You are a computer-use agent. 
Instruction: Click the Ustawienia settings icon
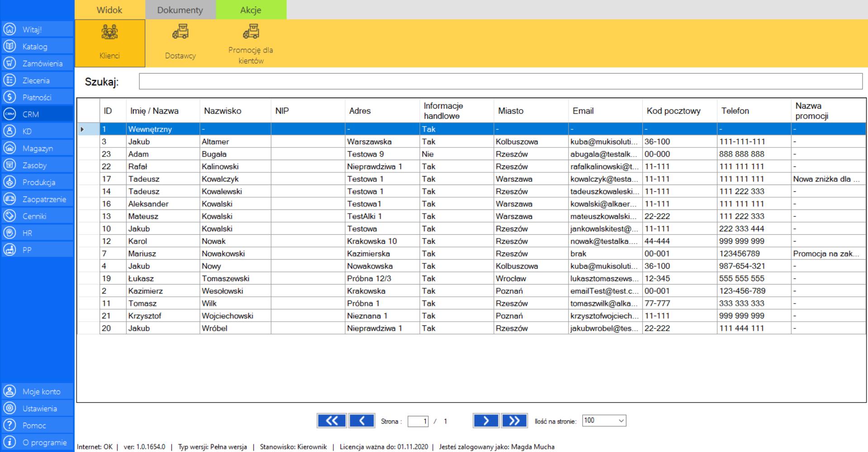coord(9,409)
